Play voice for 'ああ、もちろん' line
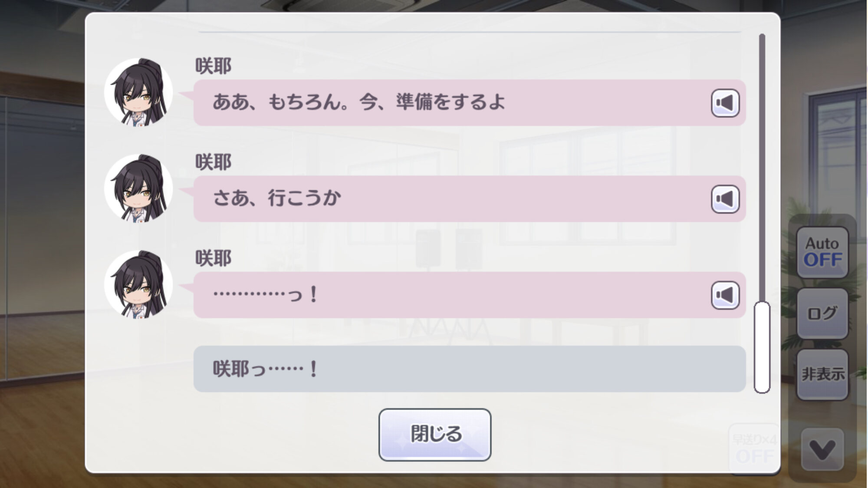This screenshot has width=868, height=488. (725, 103)
